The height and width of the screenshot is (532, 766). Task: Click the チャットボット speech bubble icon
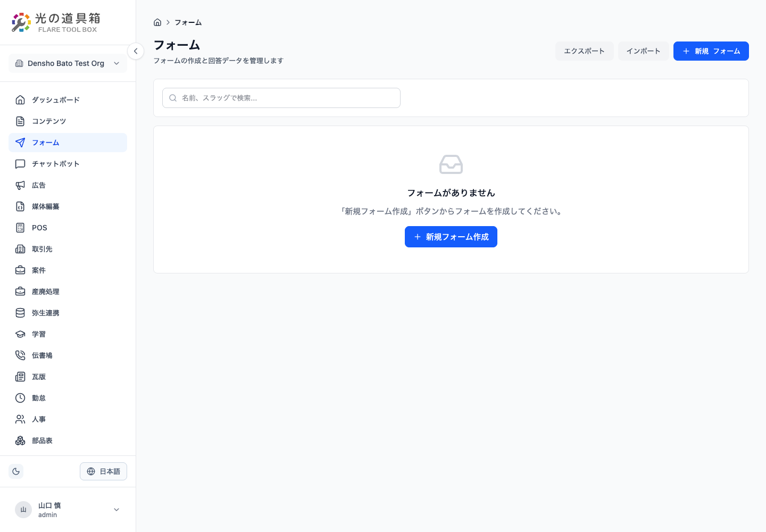20,164
